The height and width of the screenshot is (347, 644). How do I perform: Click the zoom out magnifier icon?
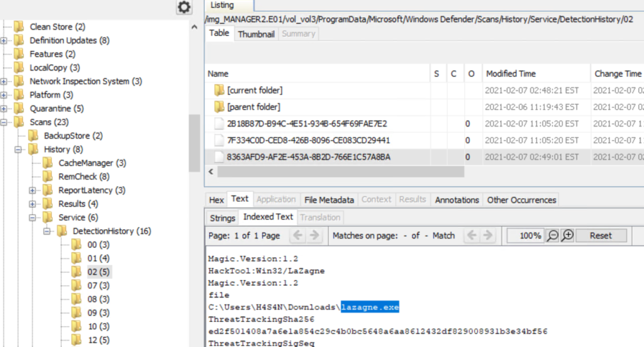553,235
